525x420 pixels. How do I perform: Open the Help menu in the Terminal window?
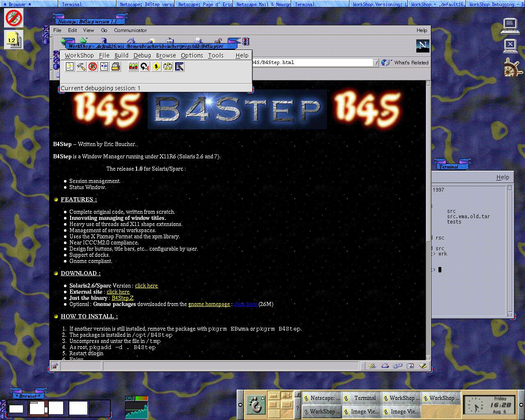click(503, 177)
